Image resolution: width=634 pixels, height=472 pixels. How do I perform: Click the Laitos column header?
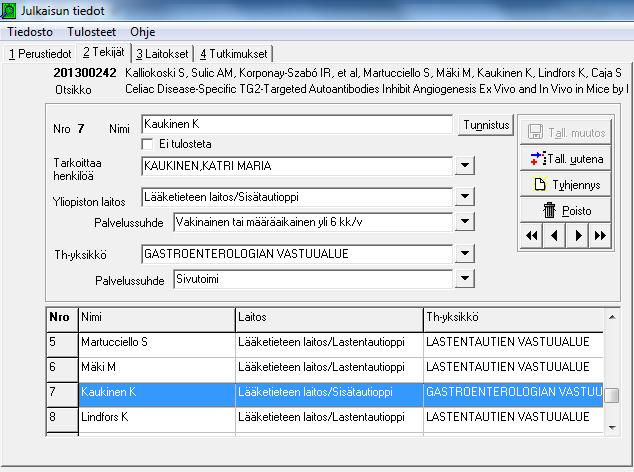[x=329, y=320]
